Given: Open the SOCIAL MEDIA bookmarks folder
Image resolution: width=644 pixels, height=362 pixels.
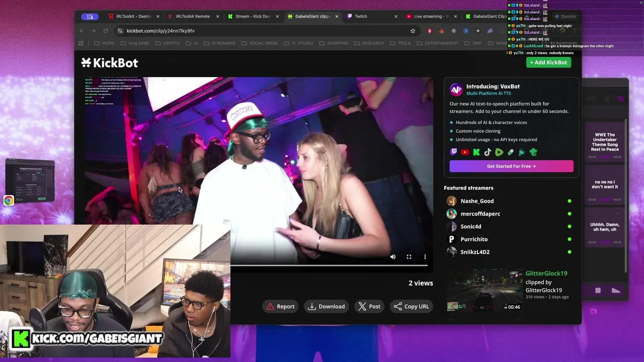Looking at the screenshot, I should [259, 43].
